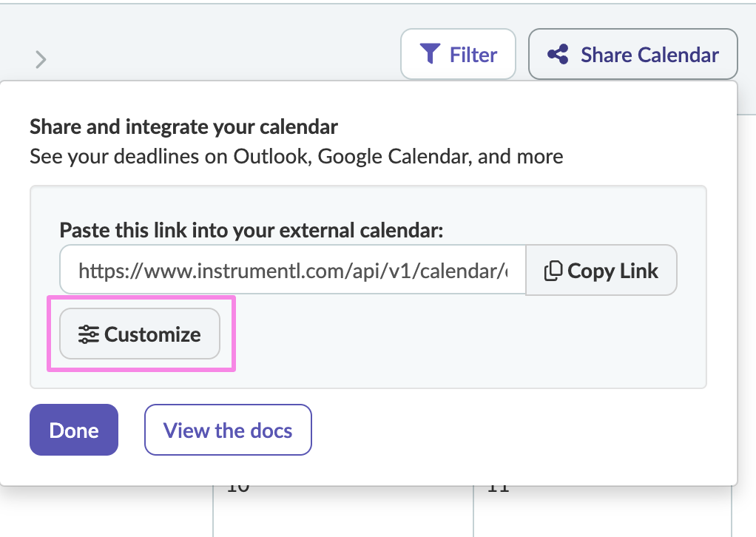
Task: Click the "Filter" text label
Action: coord(473,55)
